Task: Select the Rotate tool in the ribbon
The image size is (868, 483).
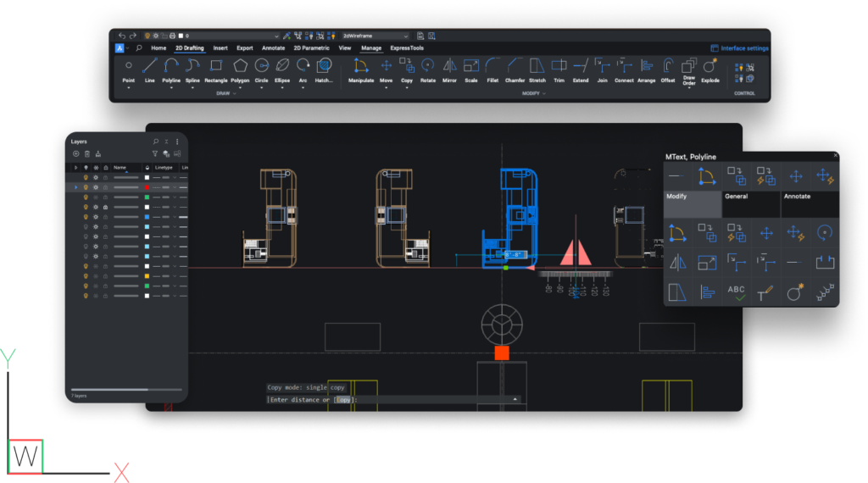Action: 428,66
